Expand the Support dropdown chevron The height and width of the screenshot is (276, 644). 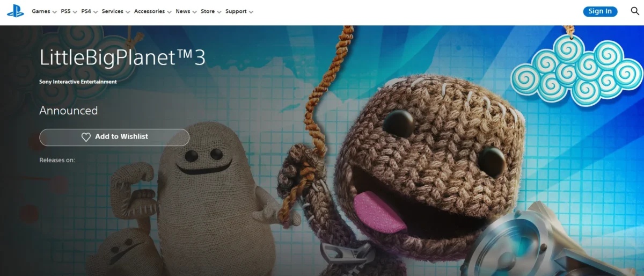[x=251, y=12]
